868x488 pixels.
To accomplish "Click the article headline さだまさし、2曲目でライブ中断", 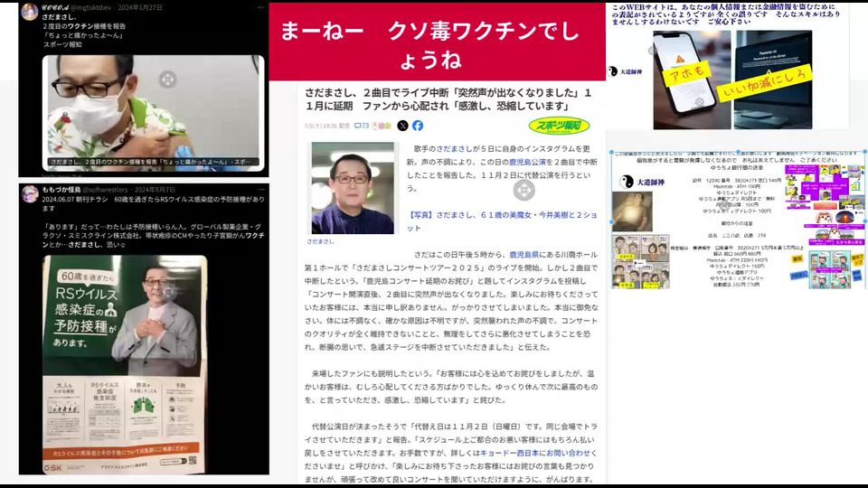I will 448,99.
